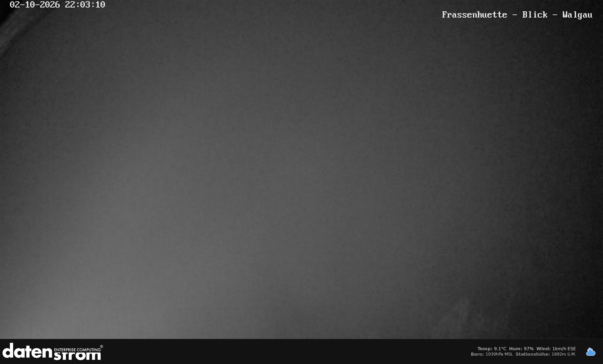Click the timestamp 02-10-2026 22:03:10
This screenshot has width=603, height=364.
pyautogui.click(x=57, y=5)
